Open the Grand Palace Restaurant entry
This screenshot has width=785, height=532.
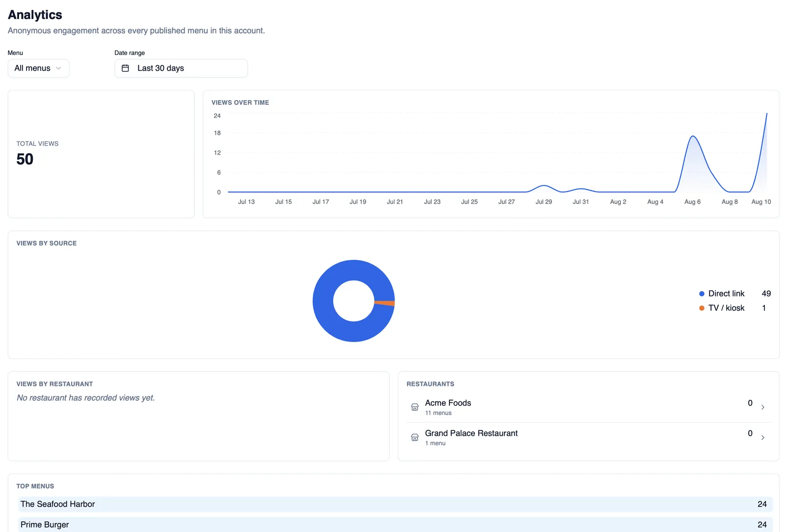pyautogui.click(x=589, y=437)
